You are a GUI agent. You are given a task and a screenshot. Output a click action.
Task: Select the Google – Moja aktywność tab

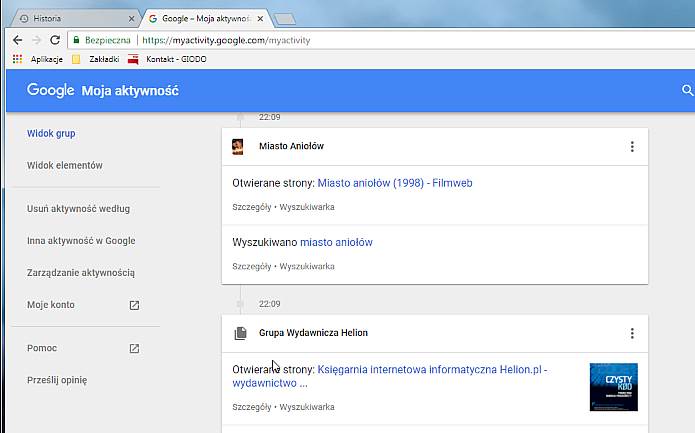[206, 18]
